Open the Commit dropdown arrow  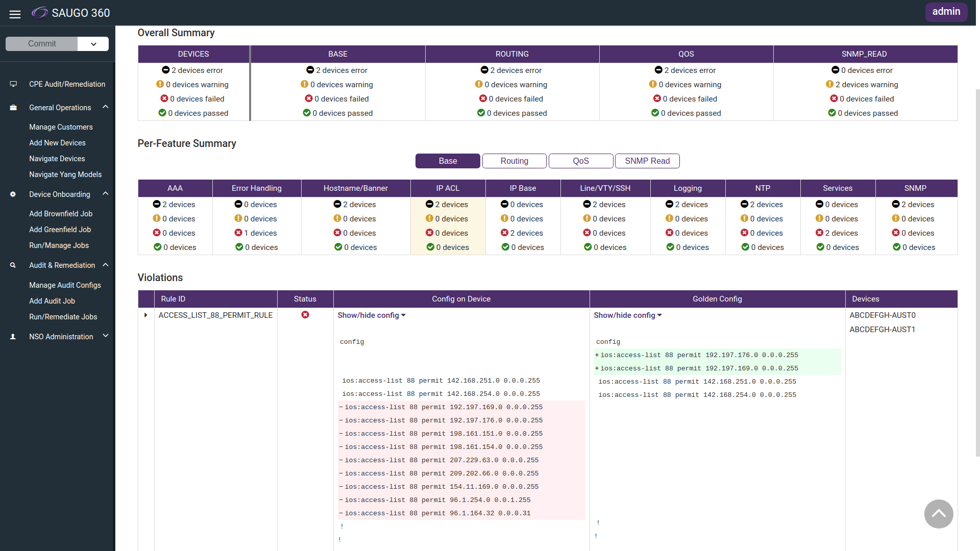93,44
